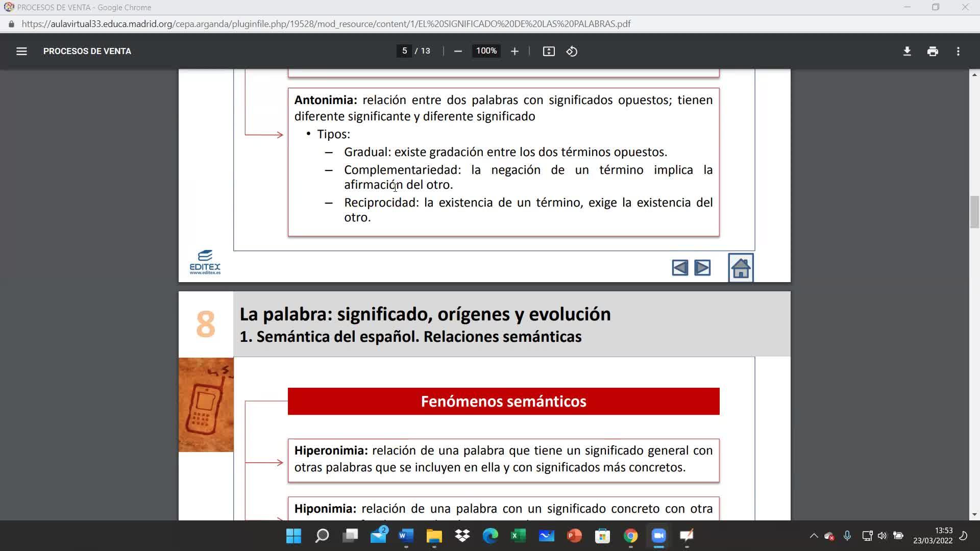Click the zoom percentage 100% field
Viewport: 980px width, 551px height.
pyautogui.click(x=486, y=51)
